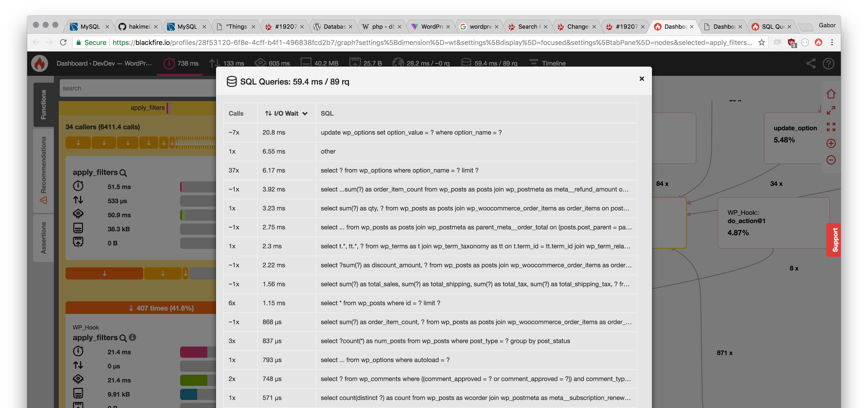Screen dimensions: 868x408
Task: Click the teal memory bar for WP_Hook apply_filters
Action: tap(189, 394)
